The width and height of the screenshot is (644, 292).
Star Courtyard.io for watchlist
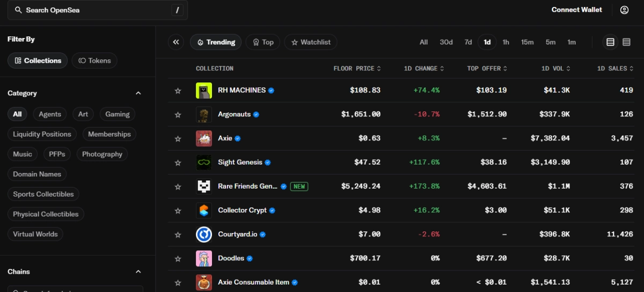pyautogui.click(x=178, y=235)
